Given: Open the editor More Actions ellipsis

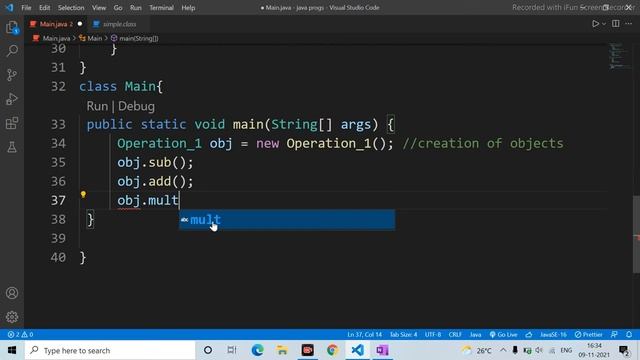Looking at the screenshot, I should [629, 24].
